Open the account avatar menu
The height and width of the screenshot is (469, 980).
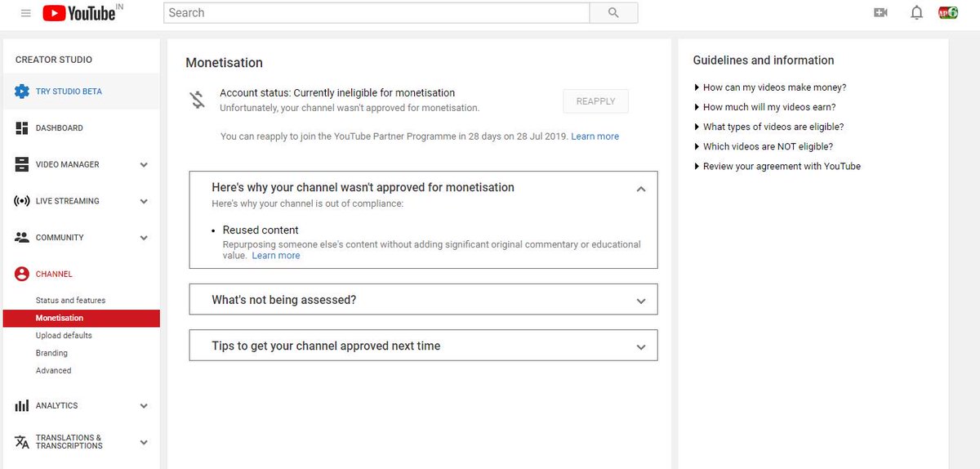[947, 12]
